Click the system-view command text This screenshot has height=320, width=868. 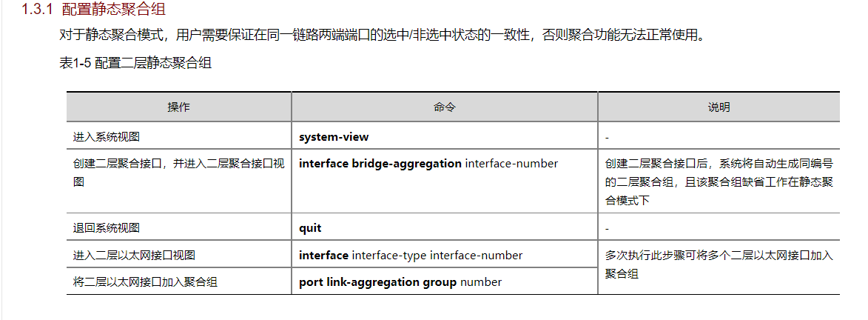tap(334, 137)
